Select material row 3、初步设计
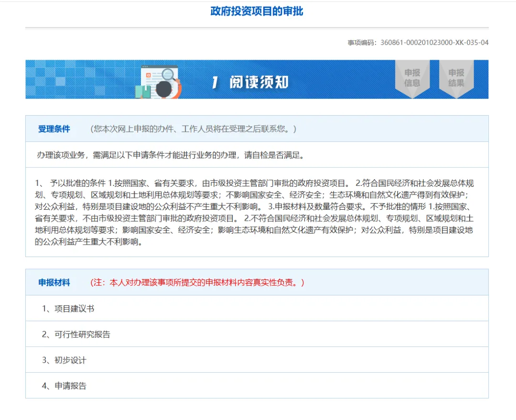The image size is (516, 420). [x=257, y=360]
